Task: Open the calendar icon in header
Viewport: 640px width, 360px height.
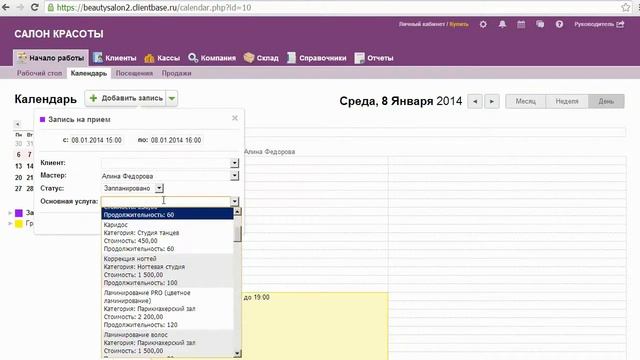Action: coord(521,24)
